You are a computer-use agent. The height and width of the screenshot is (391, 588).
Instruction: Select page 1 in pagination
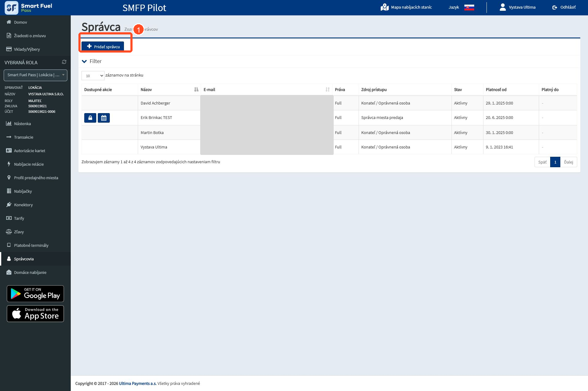(555, 162)
